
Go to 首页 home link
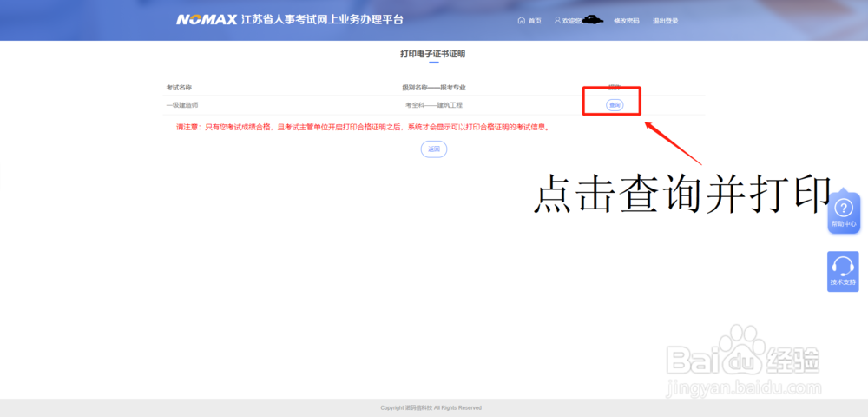pyautogui.click(x=535, y=21)
